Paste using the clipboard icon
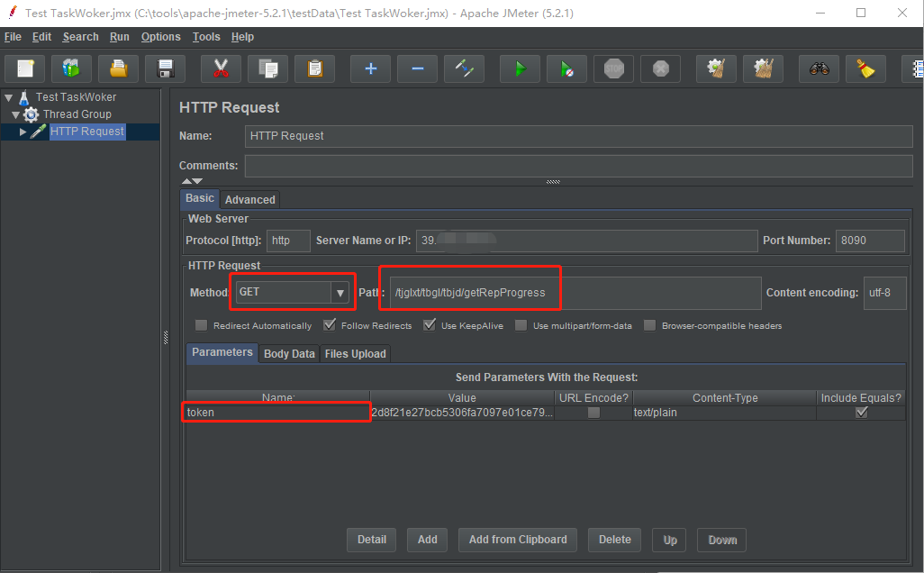Viewport: 924px width, 573px height. (315, 69)
